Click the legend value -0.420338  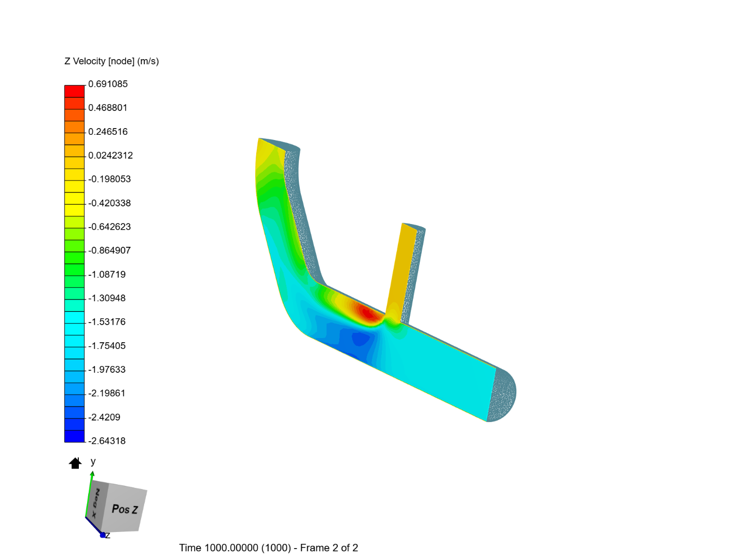point(109,203)
